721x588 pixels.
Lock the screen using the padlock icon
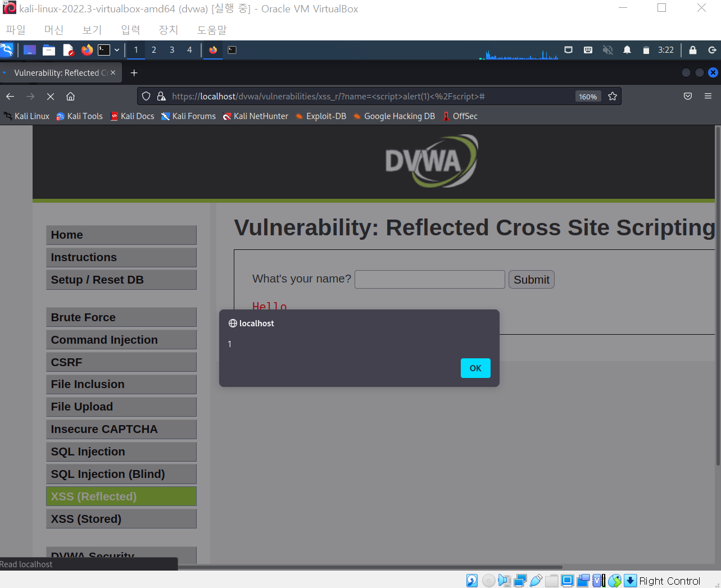(693, 50)
